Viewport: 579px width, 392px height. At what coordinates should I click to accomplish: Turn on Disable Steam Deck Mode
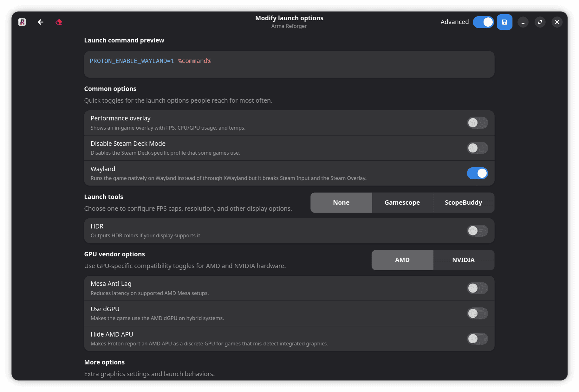tap(477, 148)
